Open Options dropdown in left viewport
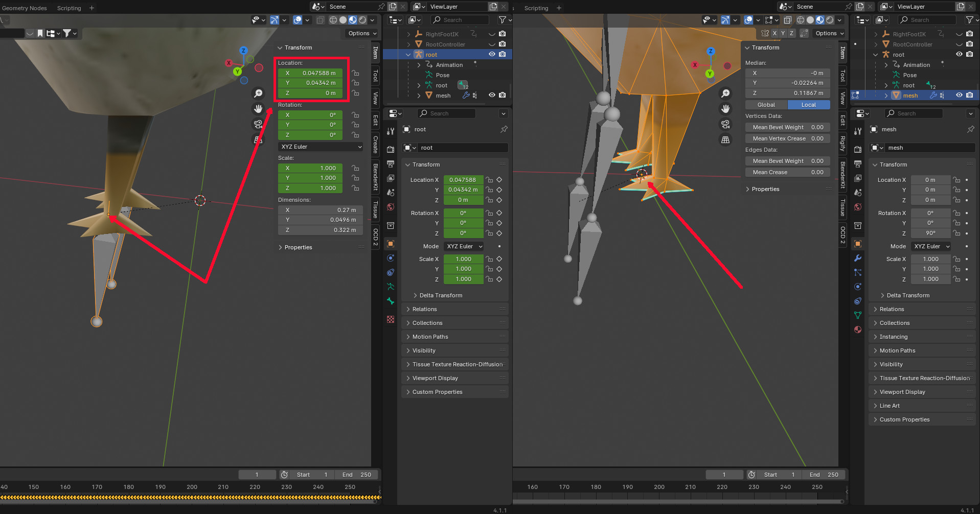This screenshot has height=514, width=980. point(362,33)
